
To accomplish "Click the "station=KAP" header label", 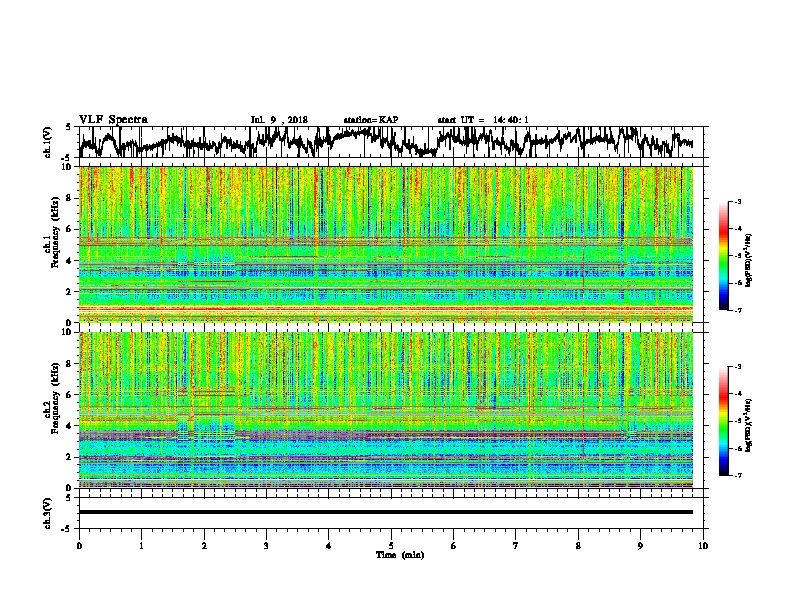I will [x=371, y=120].
